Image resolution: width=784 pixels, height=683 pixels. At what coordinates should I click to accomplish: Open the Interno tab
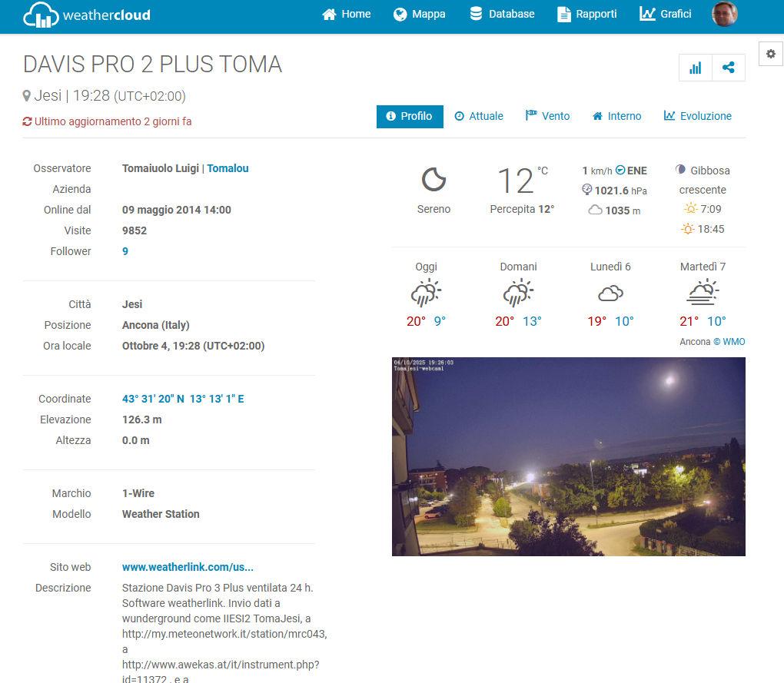(x=616, y=116)
